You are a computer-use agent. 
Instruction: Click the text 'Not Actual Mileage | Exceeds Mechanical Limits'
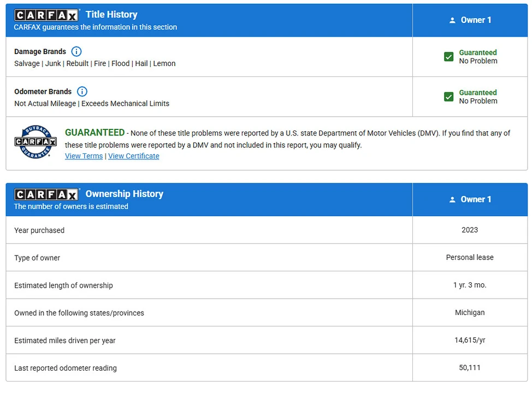tap(92, 103)
